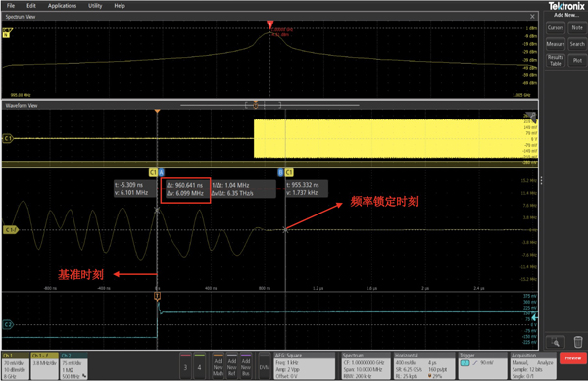
Task: Click the orange trigger T position icon
Action: click(x=157, y=297)
